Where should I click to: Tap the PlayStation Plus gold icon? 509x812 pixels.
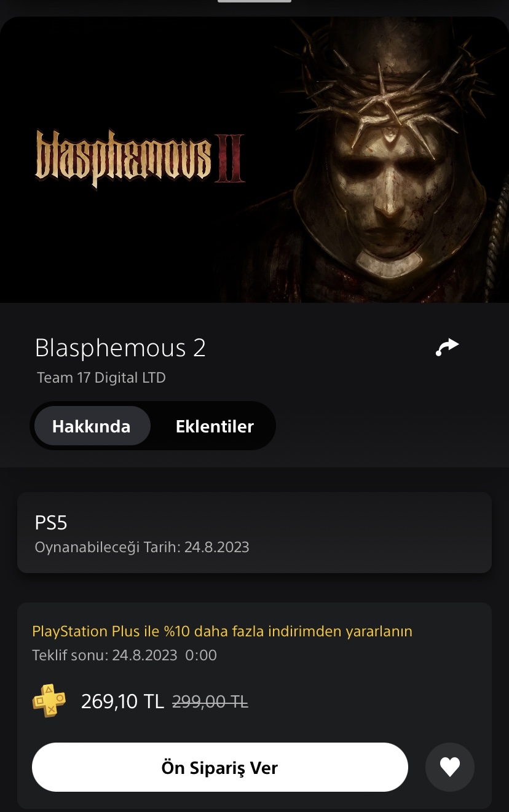49,701
